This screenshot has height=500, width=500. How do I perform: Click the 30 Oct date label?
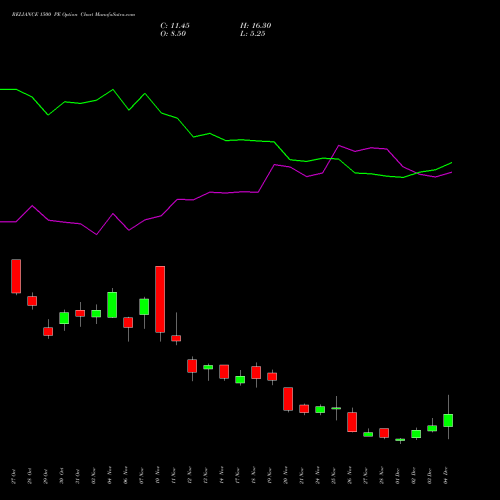pyautogui.click(x=61, y=476)
